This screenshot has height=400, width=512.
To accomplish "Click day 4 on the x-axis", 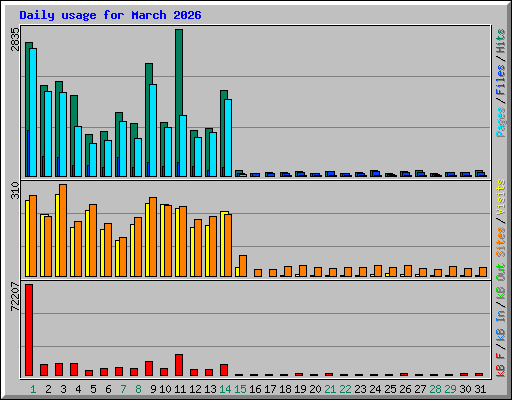I will tap(78, 389).
